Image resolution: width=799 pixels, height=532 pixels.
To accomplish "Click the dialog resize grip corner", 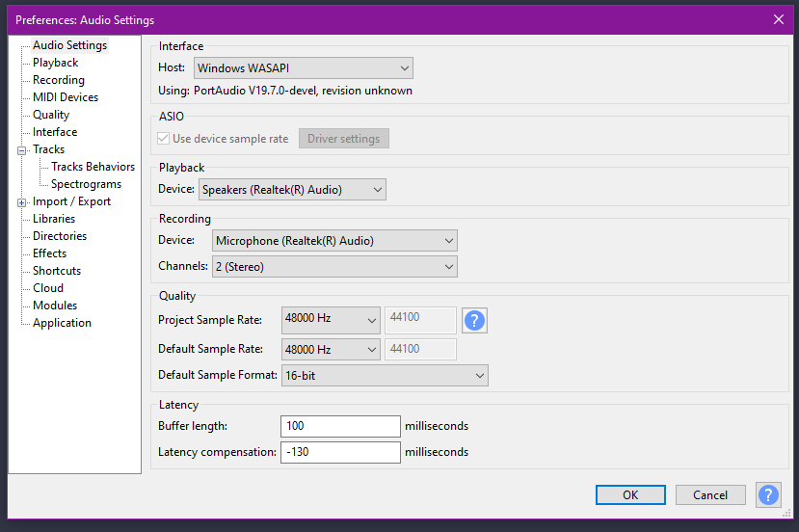I will coord(786,513).
